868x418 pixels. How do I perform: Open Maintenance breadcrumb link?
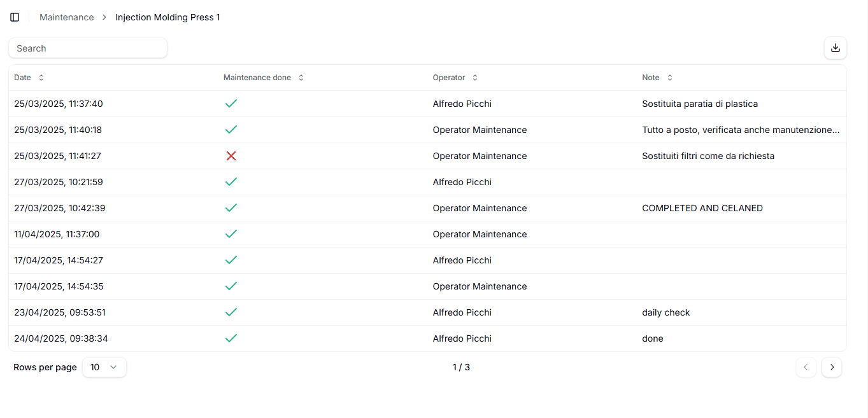66,17
